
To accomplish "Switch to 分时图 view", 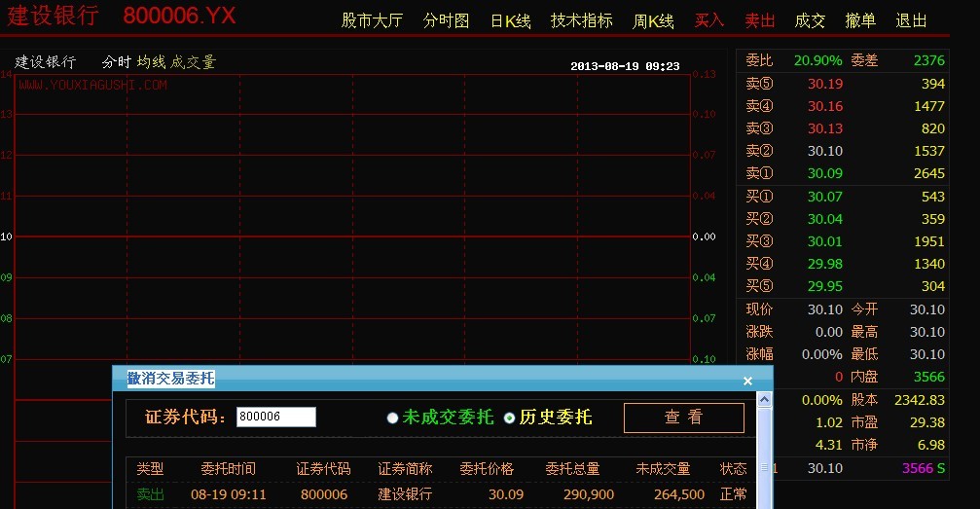I will pos(446,20).
